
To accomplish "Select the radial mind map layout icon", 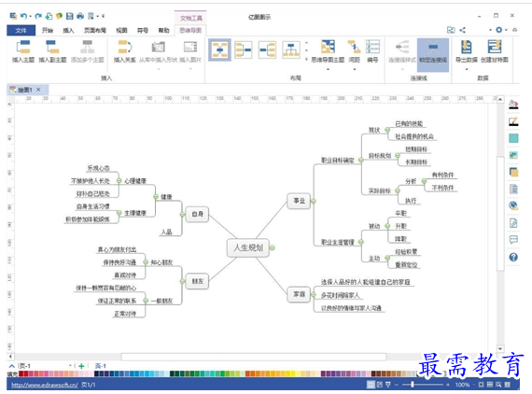I will tap(220, 49).
